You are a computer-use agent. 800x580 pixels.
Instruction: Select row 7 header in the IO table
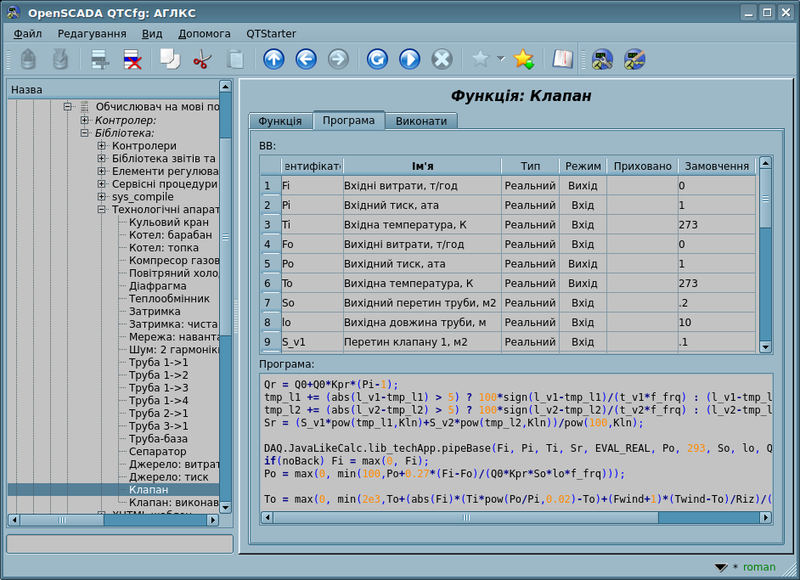point(270,303)
